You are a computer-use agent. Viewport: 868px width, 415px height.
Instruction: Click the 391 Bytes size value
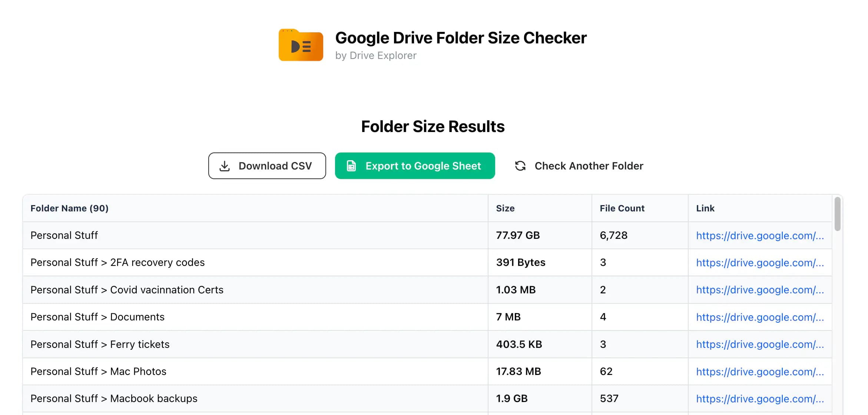point(521,262)
